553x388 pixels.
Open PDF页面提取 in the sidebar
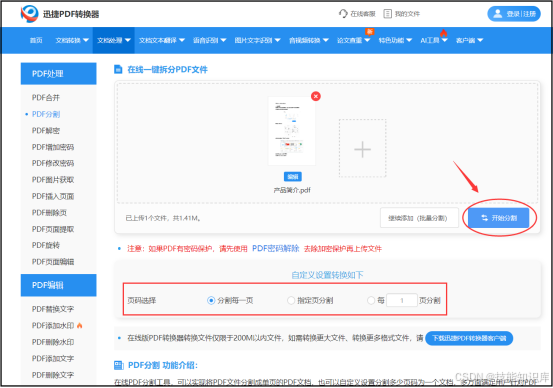(x=53, y=229)
